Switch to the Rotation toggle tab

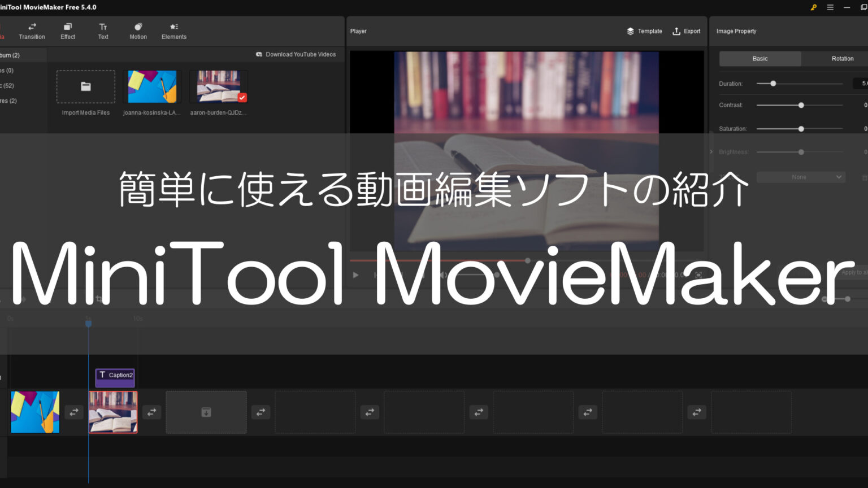[x=842, y=58]
